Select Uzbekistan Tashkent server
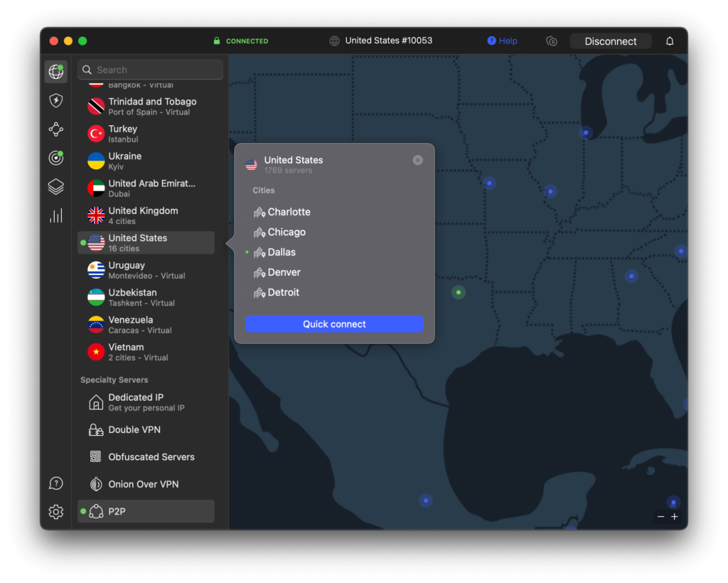 (x=146, y=297)
